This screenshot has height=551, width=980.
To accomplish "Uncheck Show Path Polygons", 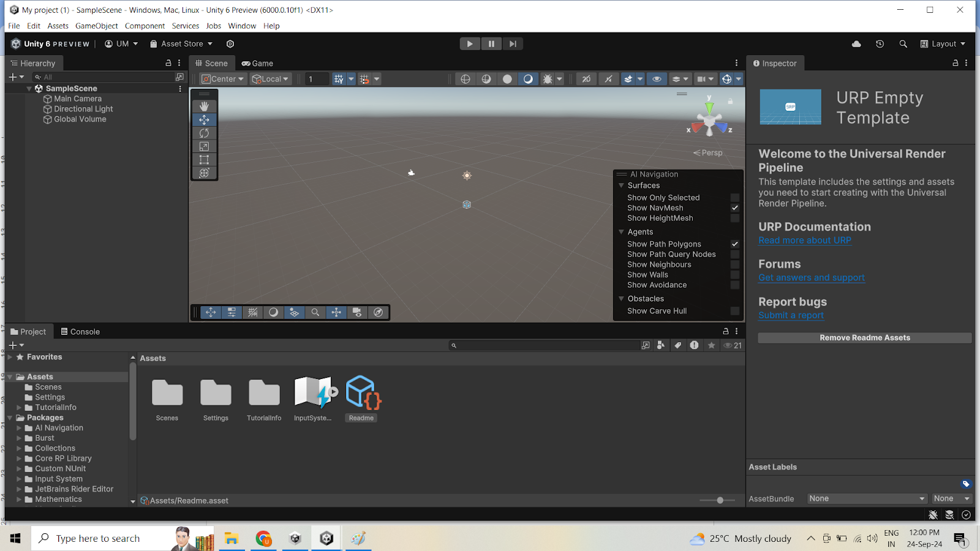I will pyautogui.click(x=735, y=244).
